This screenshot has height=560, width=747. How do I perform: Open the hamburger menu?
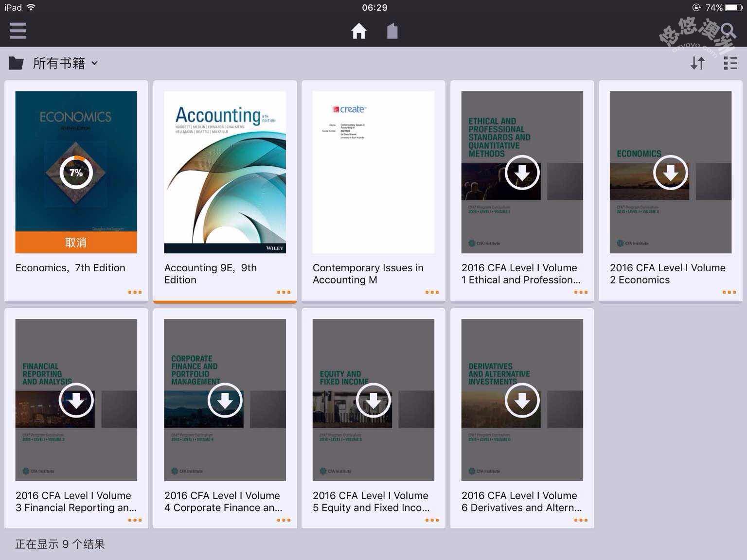18,31
